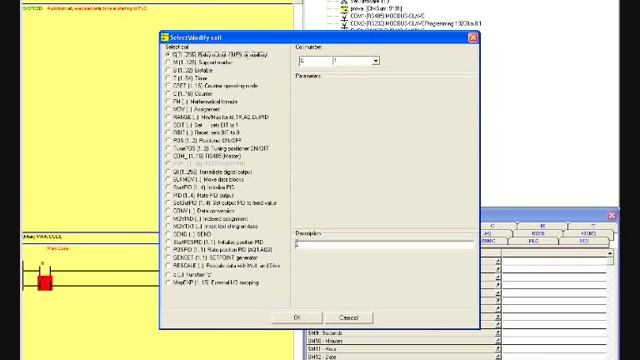
Task: Switch to the C tab in variables panel
Action: (492, 226)
